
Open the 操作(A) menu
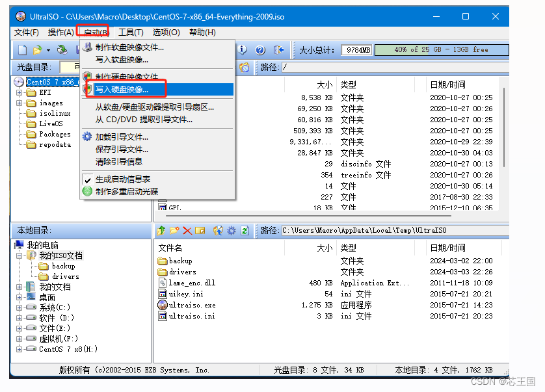pyautogui.click(x=61, y=33)
